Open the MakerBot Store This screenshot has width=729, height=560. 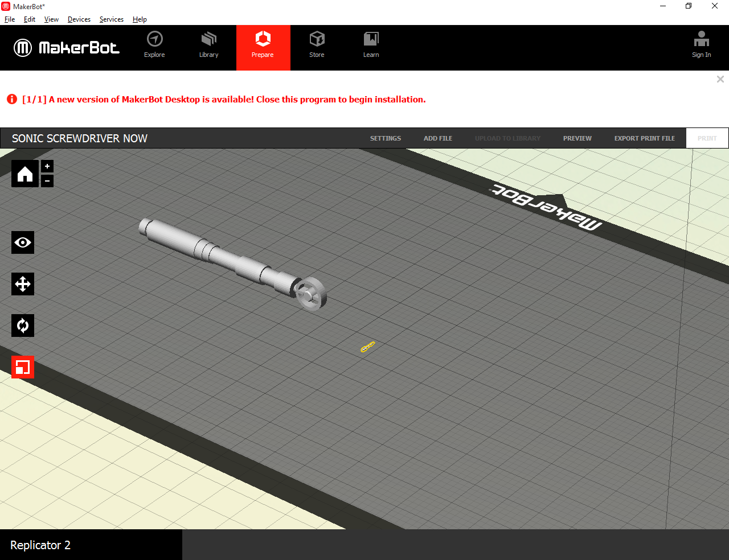317,46
